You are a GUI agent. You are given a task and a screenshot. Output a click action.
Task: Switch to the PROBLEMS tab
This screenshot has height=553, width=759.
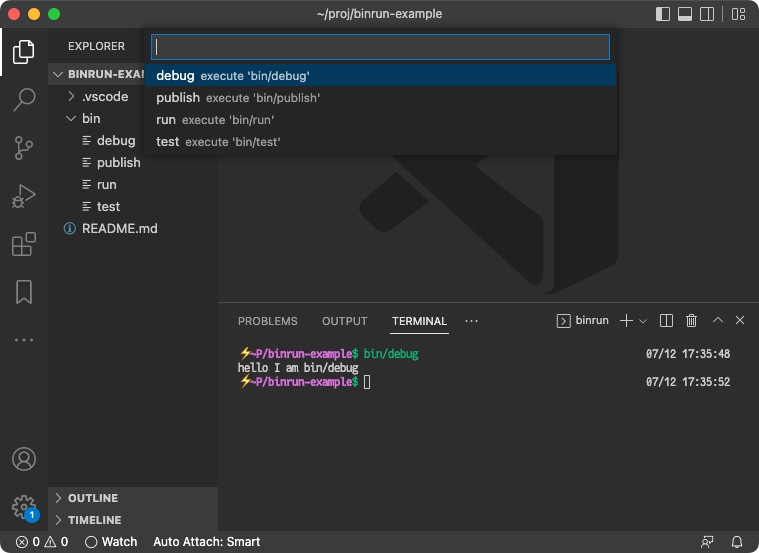(x=268, y=321)
